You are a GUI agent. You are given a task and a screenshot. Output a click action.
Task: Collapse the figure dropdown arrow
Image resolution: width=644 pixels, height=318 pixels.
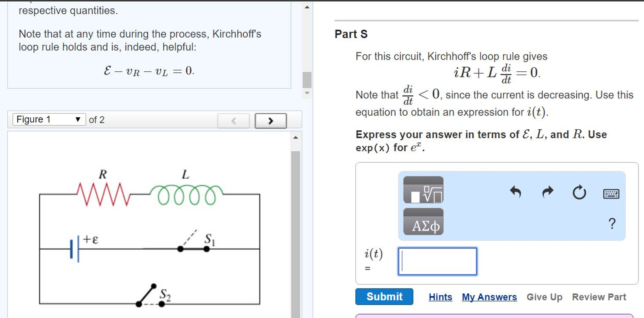point(77,119)
